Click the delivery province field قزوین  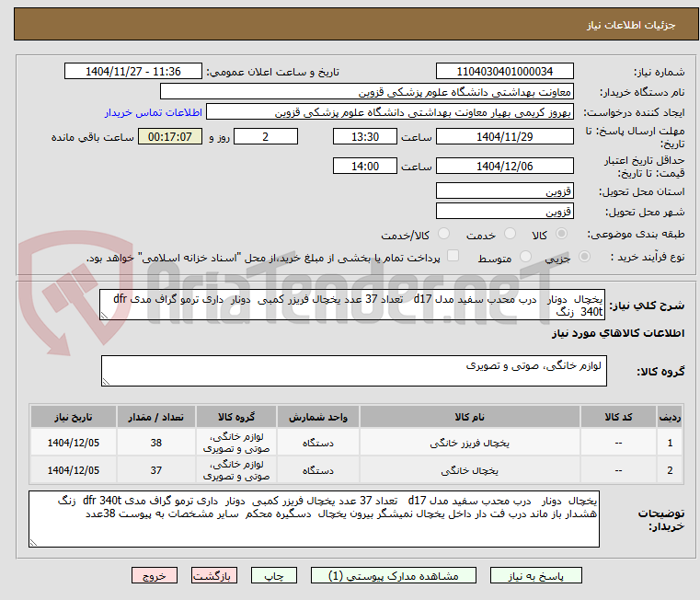point(504,191)
